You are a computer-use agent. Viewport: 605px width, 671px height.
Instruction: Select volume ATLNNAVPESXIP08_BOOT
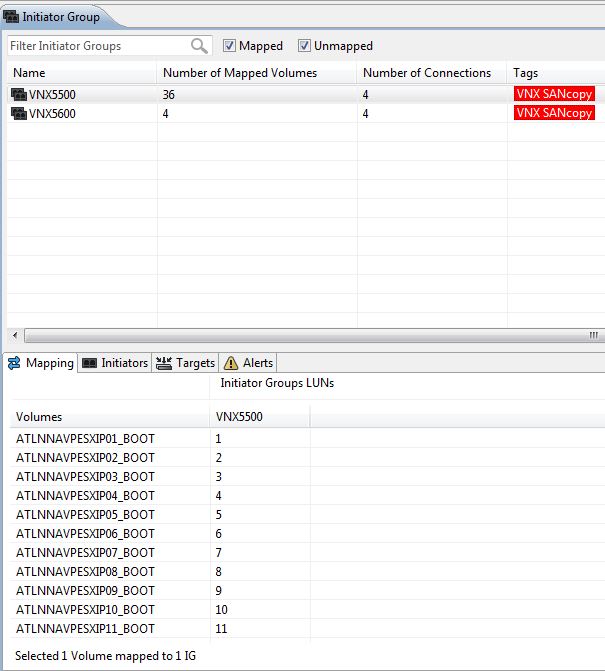[x=85, y=572]
